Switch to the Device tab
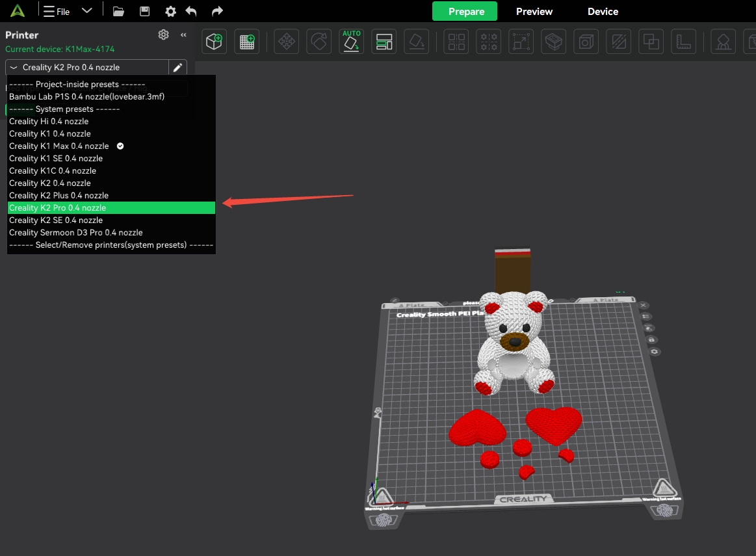 (x=603, y=12)
